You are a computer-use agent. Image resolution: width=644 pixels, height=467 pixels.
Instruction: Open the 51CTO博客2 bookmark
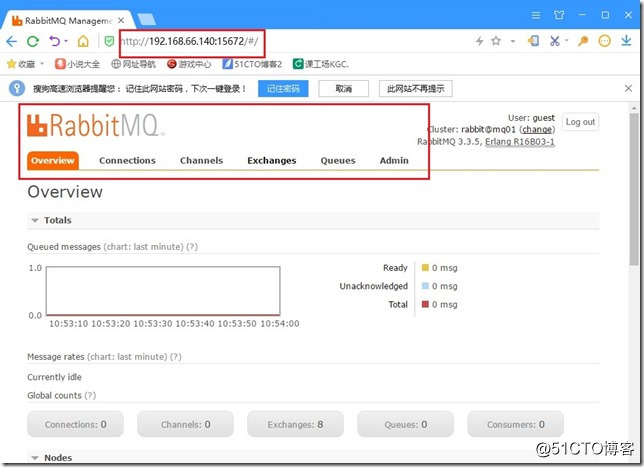pyautogui.click(x=252, y=64)
